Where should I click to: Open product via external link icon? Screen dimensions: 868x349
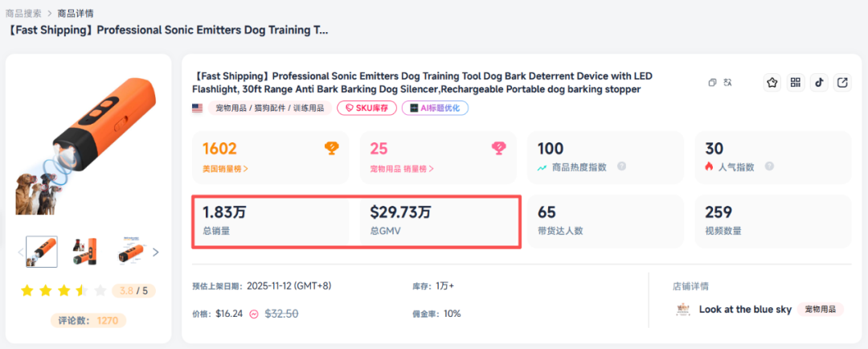pos(842,82)
